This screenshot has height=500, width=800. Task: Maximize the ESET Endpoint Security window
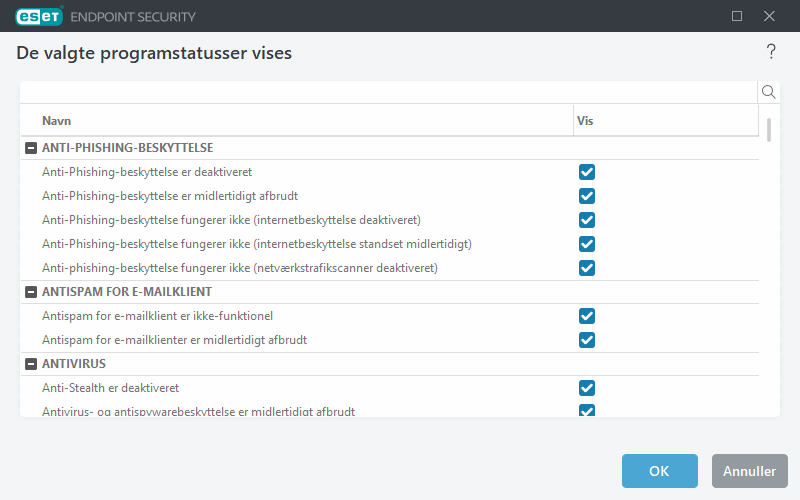(x=737, y=16)
